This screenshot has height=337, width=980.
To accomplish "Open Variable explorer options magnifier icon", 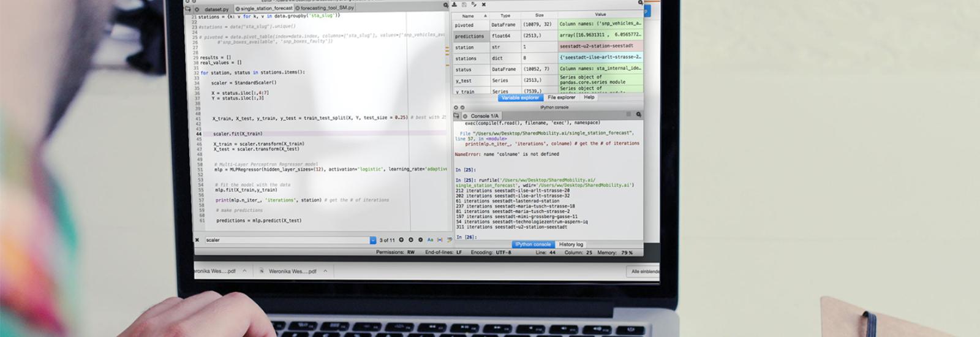I will pyautogui.click(x=640, y=2).
